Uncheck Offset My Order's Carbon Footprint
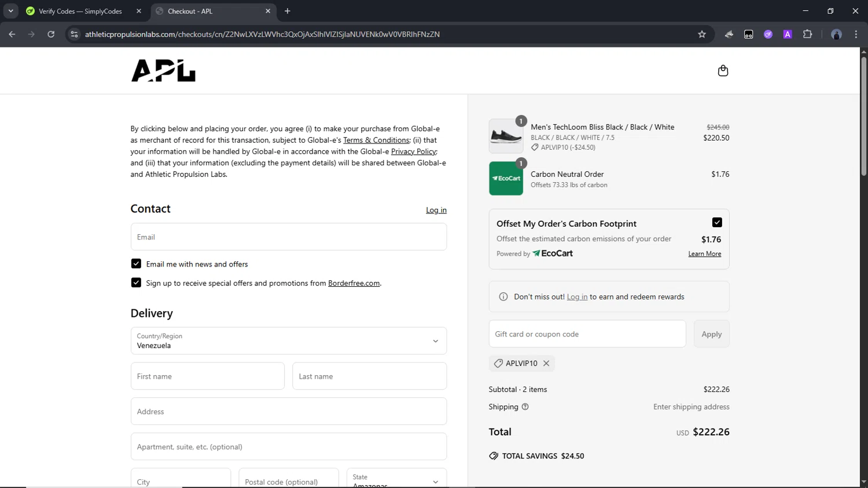The height and width of the screenshot is (488, 868). (717, 223)
